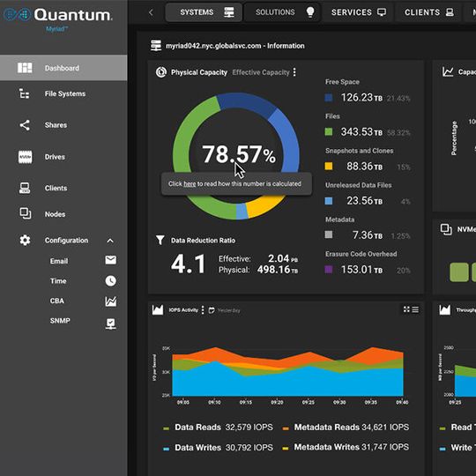Click the server icon next to myriad042 hostname
476x476 pixels.
tap(156, 46)
